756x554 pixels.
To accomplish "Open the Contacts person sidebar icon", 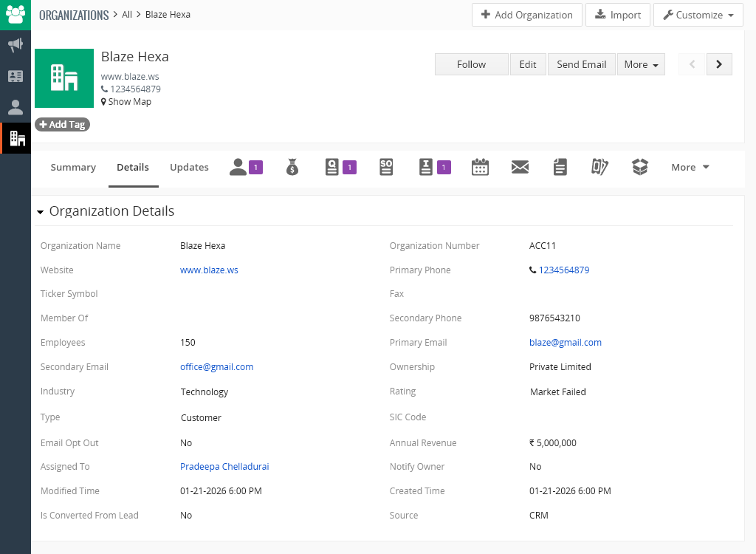I will [16, 107].
